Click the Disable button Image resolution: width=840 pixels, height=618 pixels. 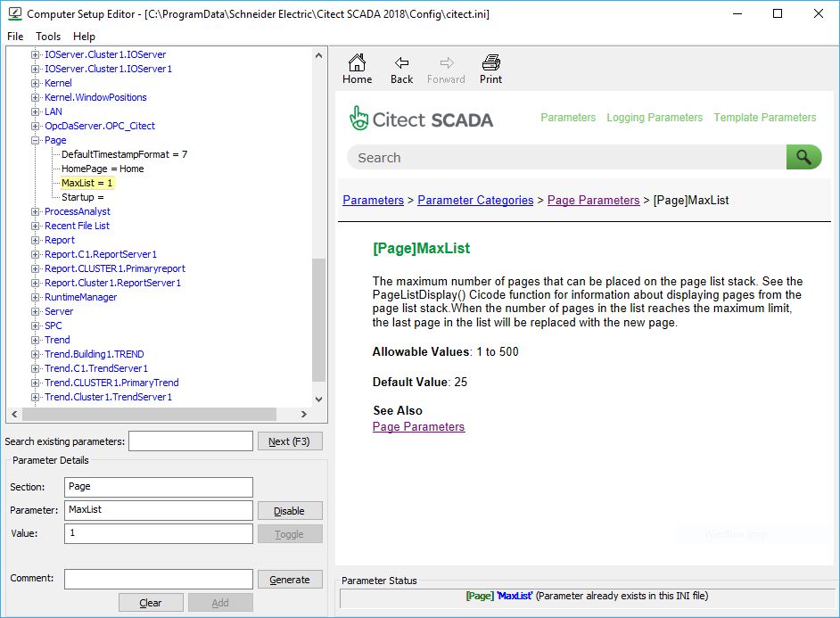pos(289,511)
